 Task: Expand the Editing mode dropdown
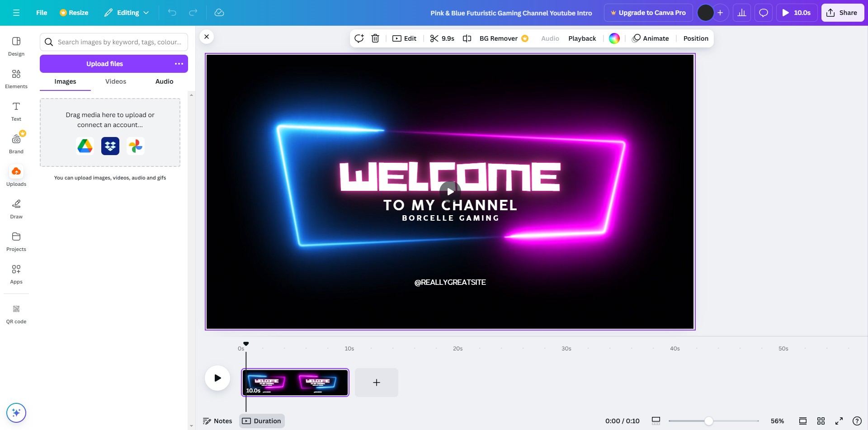point(127,13)
